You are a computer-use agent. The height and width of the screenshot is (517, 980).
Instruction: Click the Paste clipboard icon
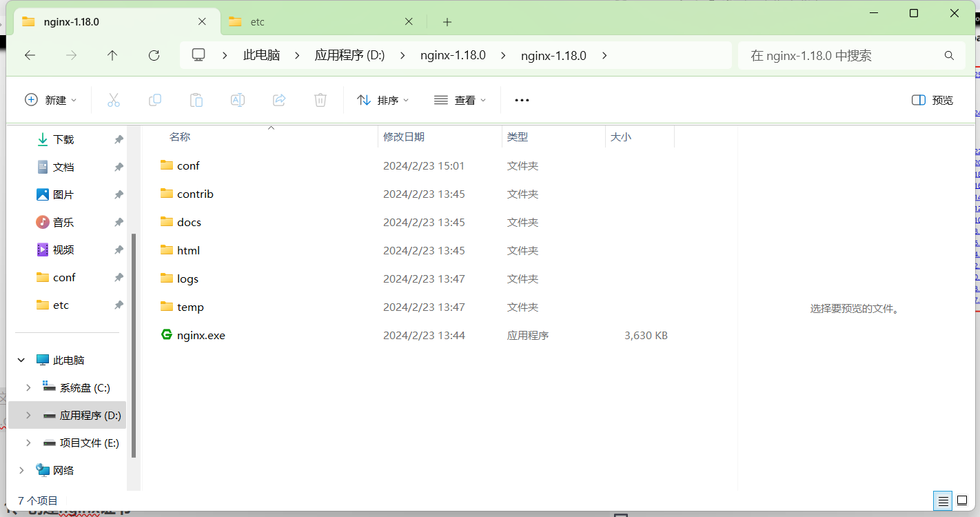[x=196, y=100]
